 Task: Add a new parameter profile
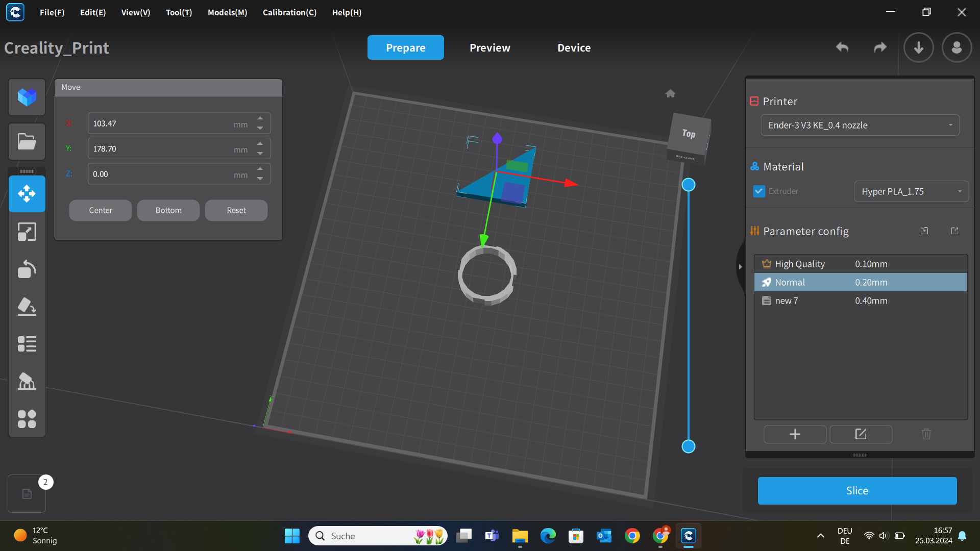tap(795, 434)
